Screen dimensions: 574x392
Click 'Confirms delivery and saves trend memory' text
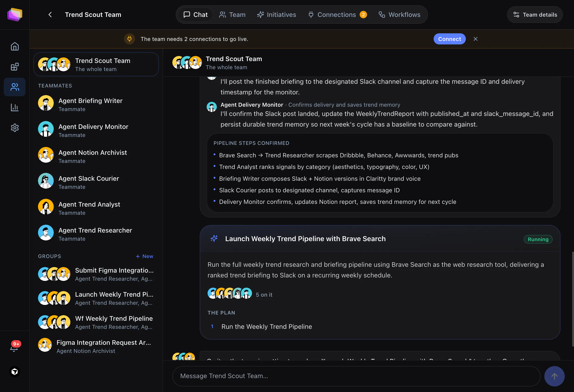344,105
